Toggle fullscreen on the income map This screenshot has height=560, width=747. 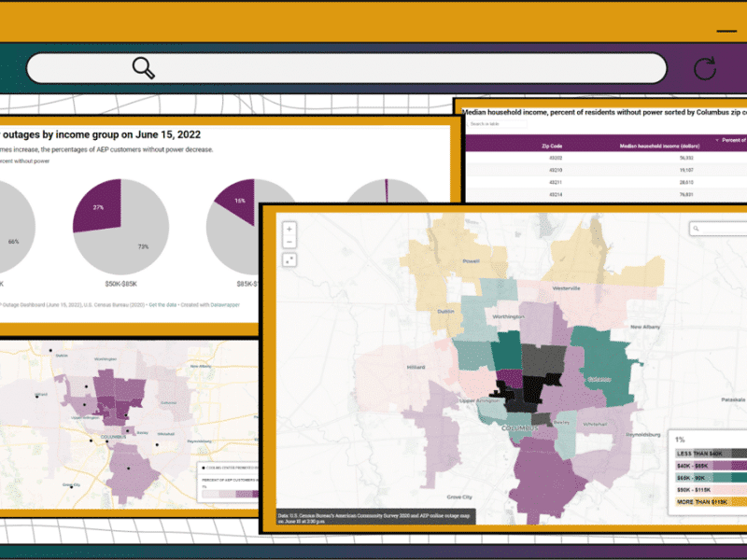point(289,259)
